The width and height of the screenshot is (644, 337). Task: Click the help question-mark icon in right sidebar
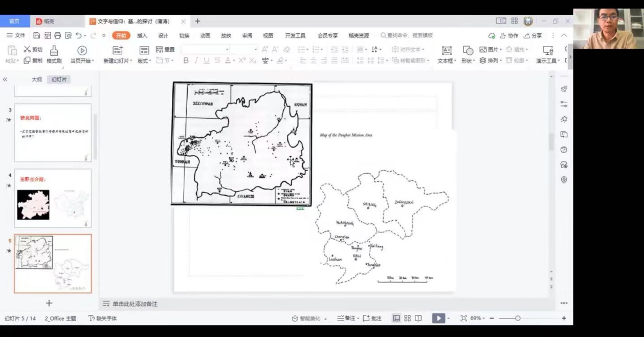[564, 150]
